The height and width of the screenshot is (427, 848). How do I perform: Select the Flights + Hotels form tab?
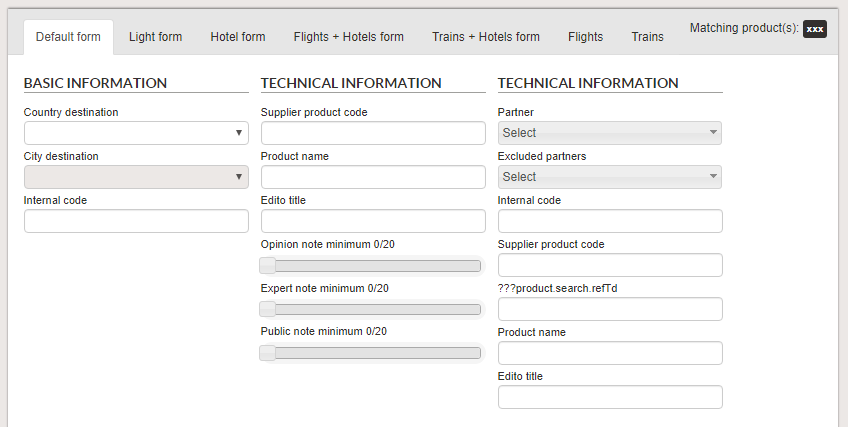tap(349, 37)
